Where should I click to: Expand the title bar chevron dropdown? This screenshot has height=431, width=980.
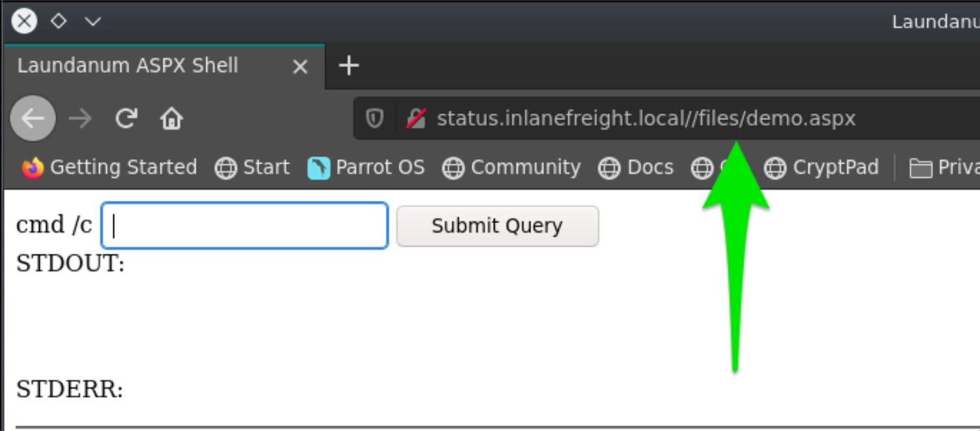pos(93,22)
